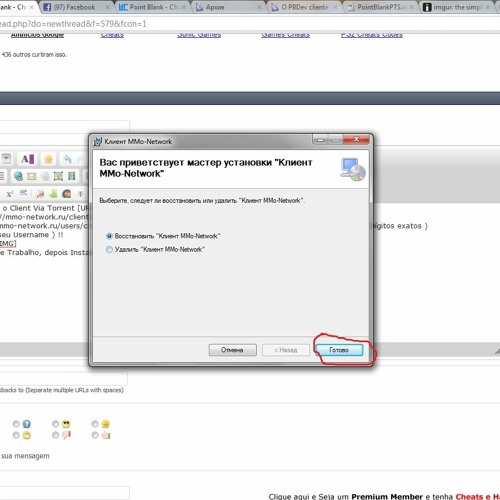Image resolution: width=500 pixels, height=500 pixels.
Task: Select the Восстановить "Клиент MMo-Network" option
Action: click(163, 236)
